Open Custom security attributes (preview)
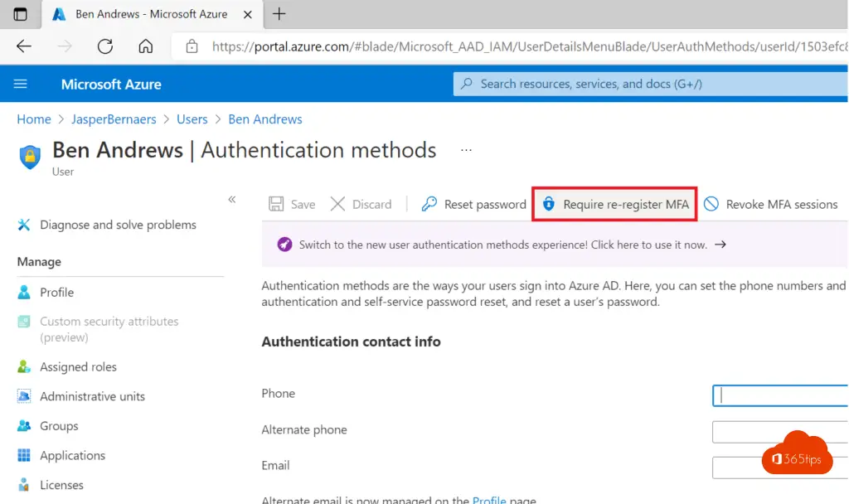 (98, 329)
